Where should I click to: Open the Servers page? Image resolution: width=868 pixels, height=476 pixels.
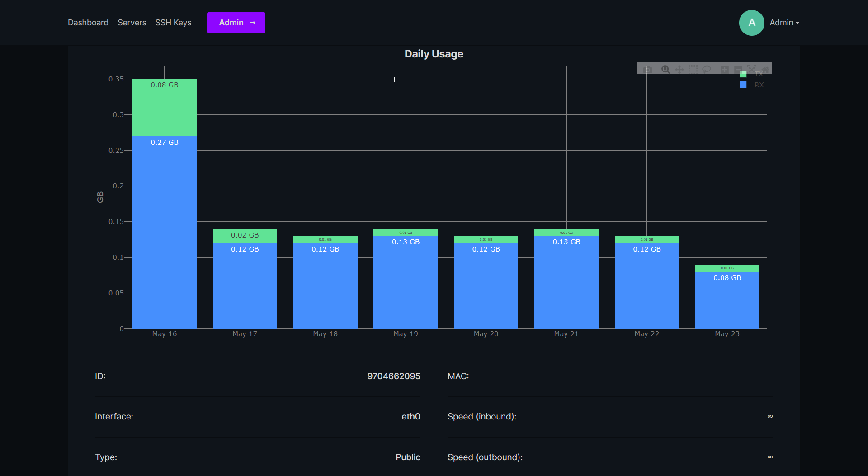[x=132, y=23]
